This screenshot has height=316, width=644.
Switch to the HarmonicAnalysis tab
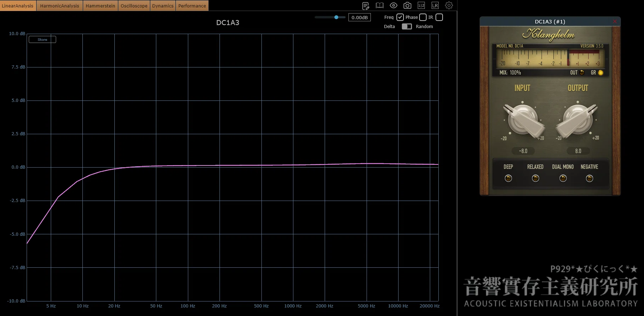point(60,6)
